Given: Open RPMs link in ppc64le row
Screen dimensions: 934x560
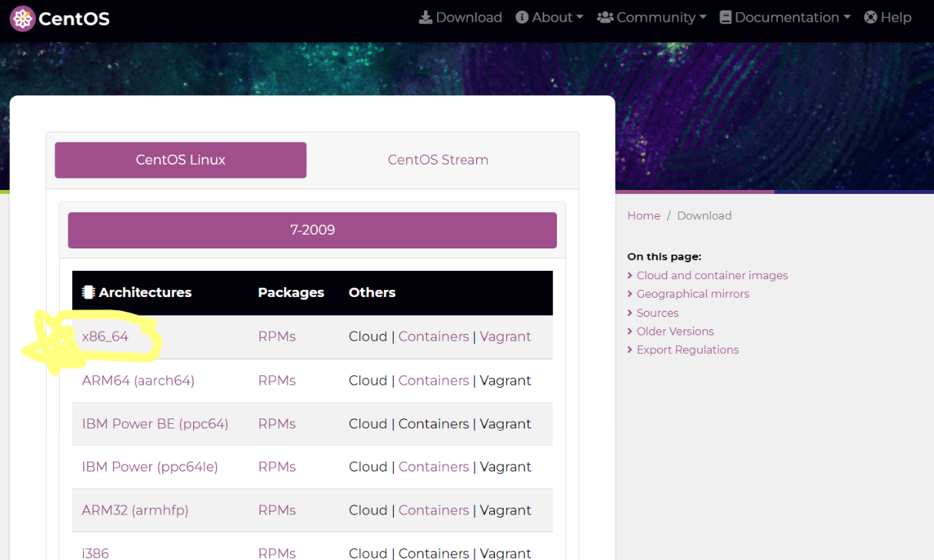Looking at the screenshot, I should click(x=277, y=467).
